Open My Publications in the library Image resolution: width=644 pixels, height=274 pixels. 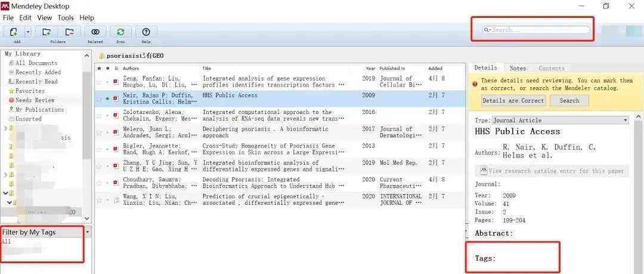point(39,109)
